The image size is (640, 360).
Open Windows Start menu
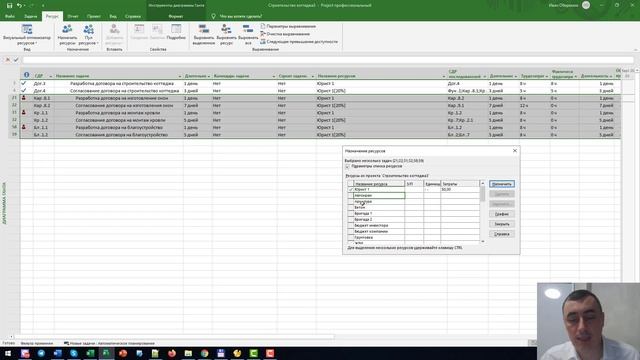click(x=8, y=353)
